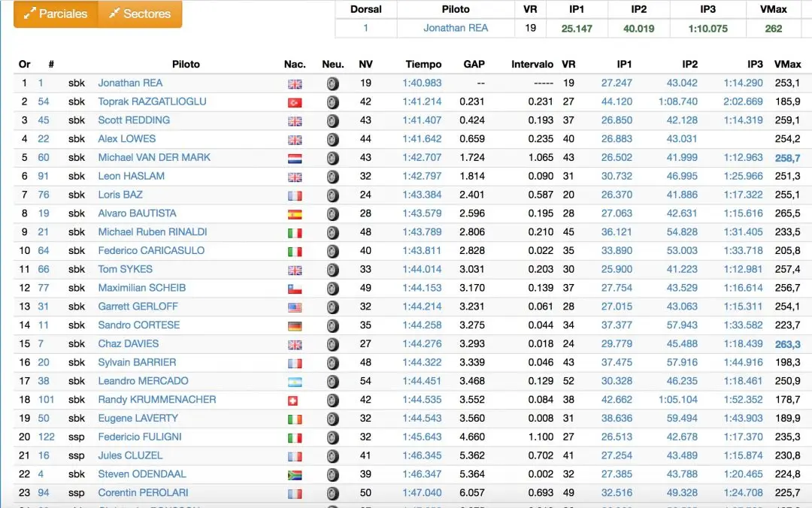
Task: Click the tyre icon in Alex LOWES row
Action: pyautogui.click(x=333, y=139)
